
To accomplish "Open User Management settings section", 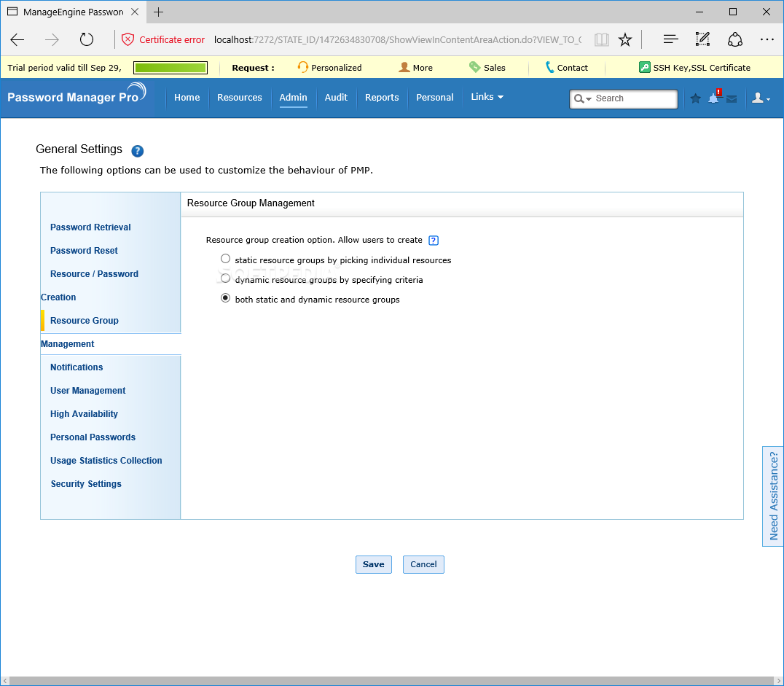I will (x=88, y=391).
